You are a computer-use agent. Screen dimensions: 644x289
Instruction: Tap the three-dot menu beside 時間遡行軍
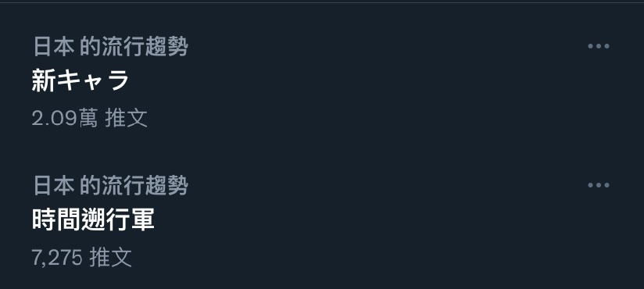click(599, 185)
